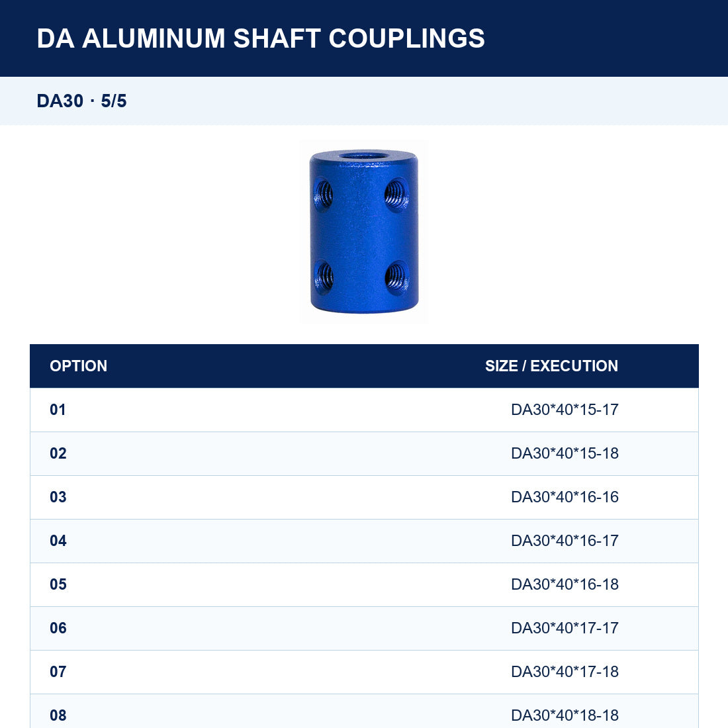Click size DA30*40*15-17

pyautogui.click(x=565, y=410)
